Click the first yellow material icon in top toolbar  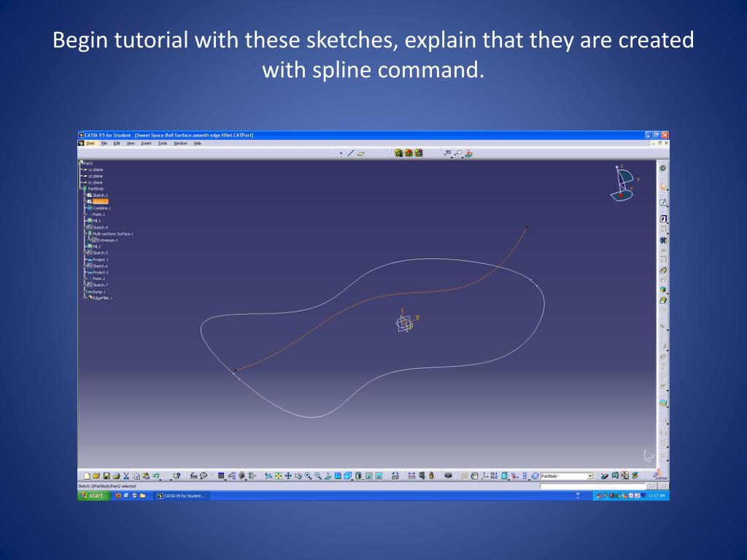point(399,153)
